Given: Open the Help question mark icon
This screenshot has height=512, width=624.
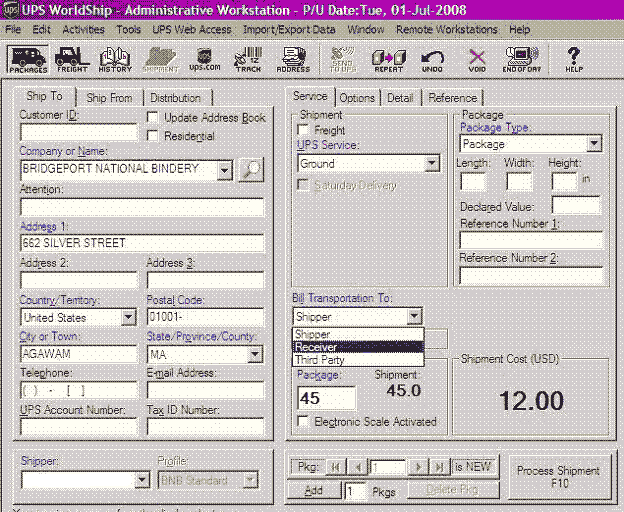Looking at the screenshot, I should pos(574,60).
